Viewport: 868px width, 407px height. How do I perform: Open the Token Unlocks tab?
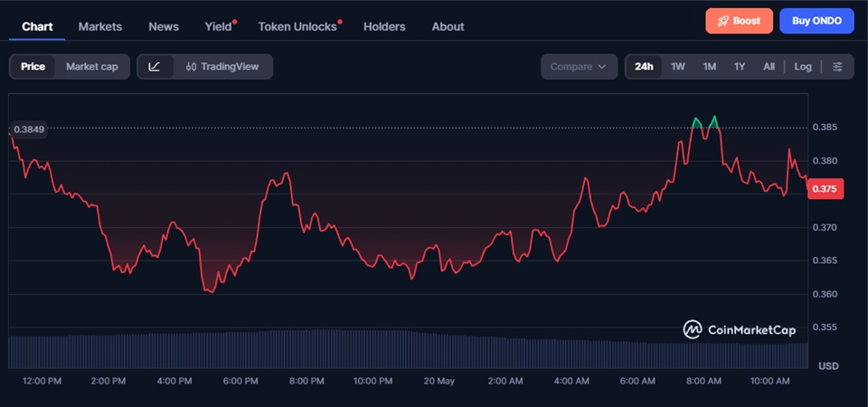pyautogui.click(x=297, y=26)
